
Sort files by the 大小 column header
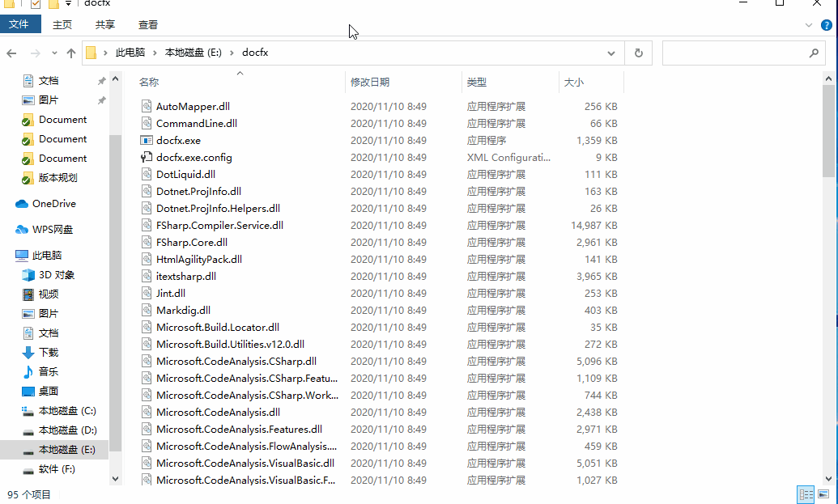(574, 83)
